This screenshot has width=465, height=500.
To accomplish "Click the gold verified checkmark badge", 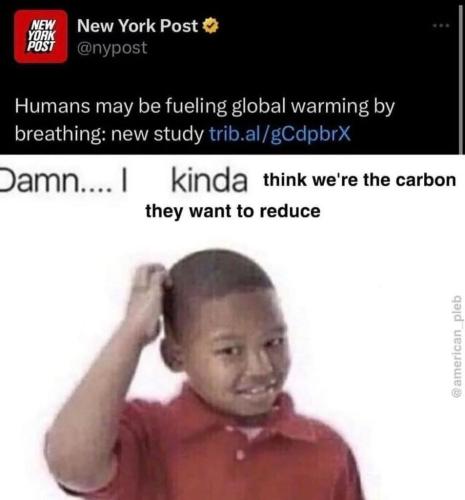I will point(211,26).
